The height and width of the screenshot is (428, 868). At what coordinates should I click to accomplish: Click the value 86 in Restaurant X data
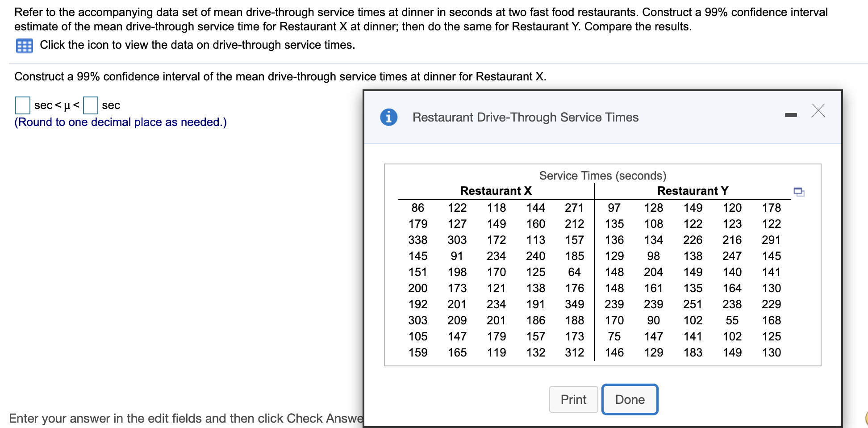click(418, 207)
